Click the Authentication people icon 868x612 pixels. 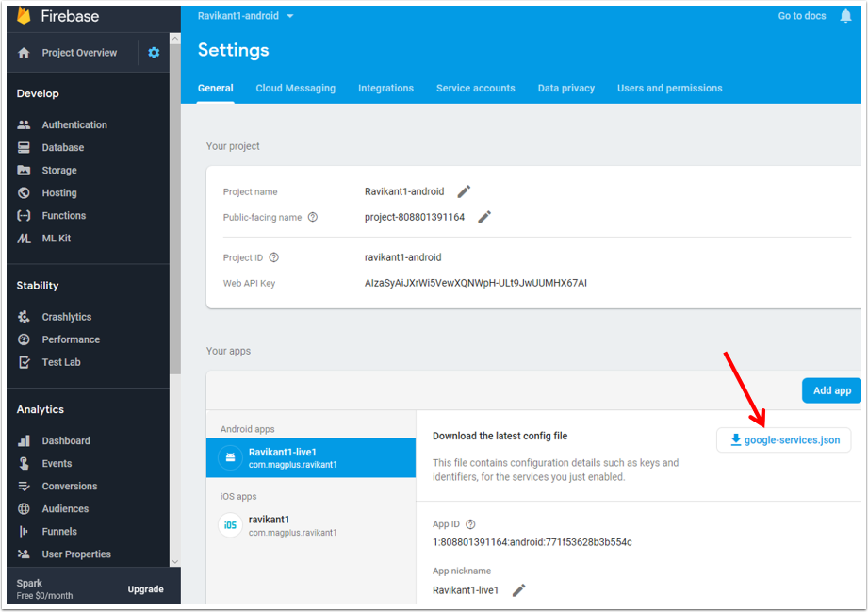24,124
